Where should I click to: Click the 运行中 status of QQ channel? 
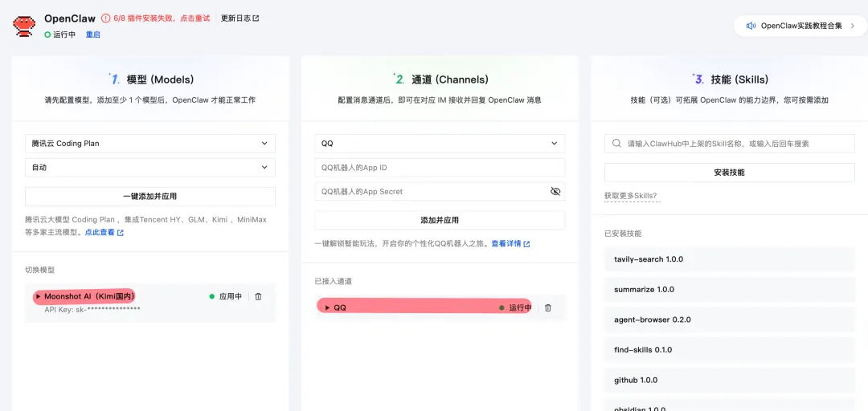[x=515, y=307]
